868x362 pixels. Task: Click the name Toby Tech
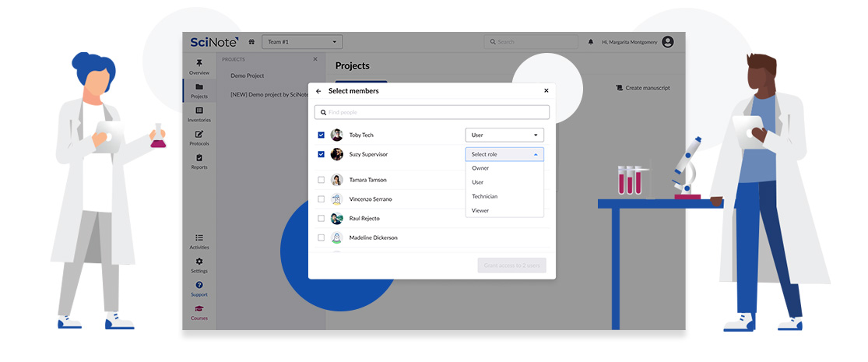pyautogui.click(x=361, y=135)
